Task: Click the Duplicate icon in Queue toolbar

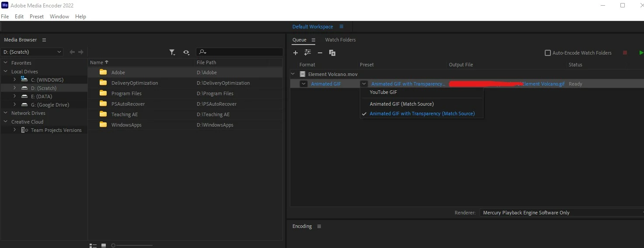Action: [332, 53]
